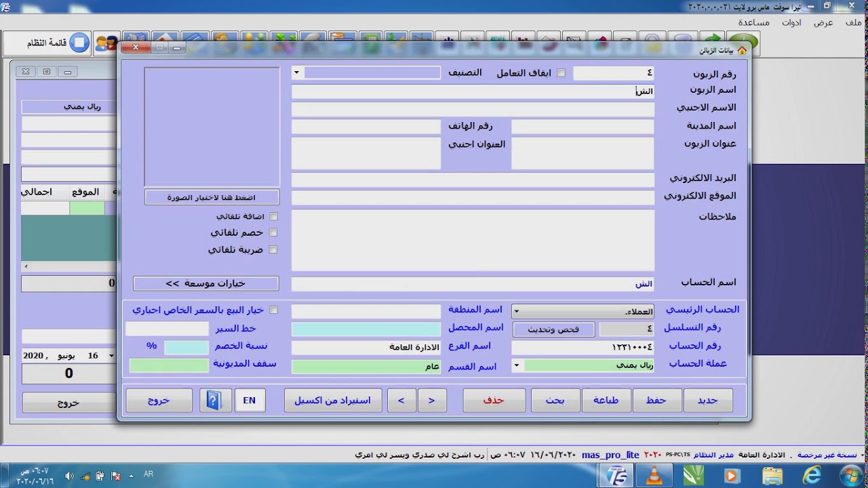Open media player icon in taskbar
The image size is (868, 488).
[x=732, y=476]
